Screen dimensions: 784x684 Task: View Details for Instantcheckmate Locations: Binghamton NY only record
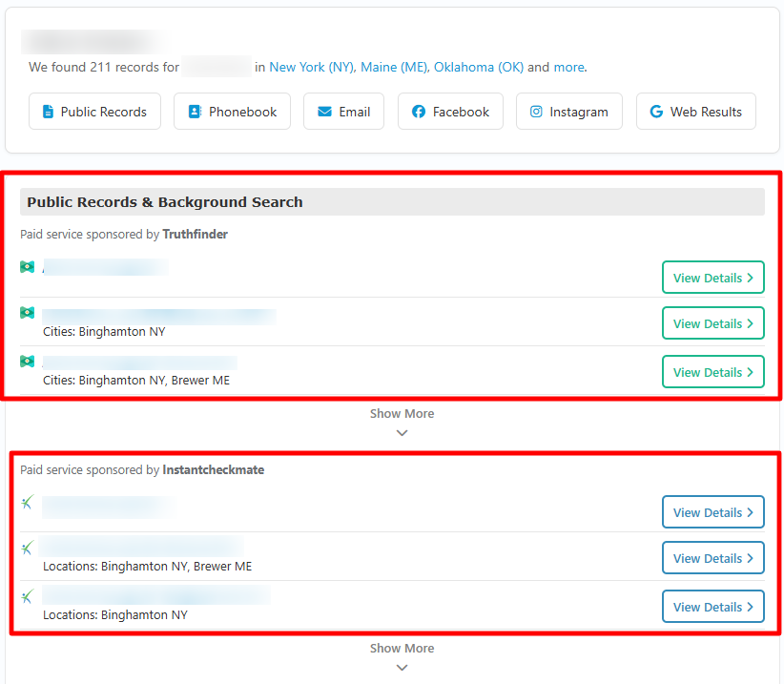[712, 607]
